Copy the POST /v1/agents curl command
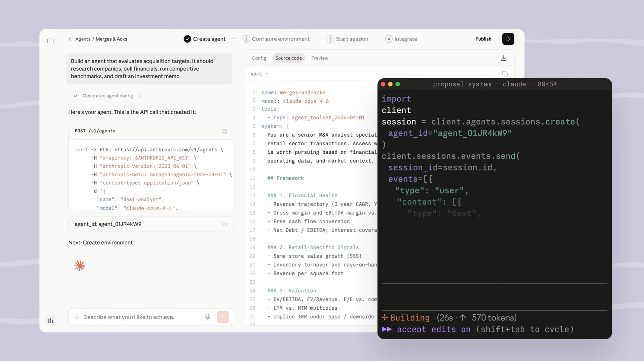 pos(224,131)
